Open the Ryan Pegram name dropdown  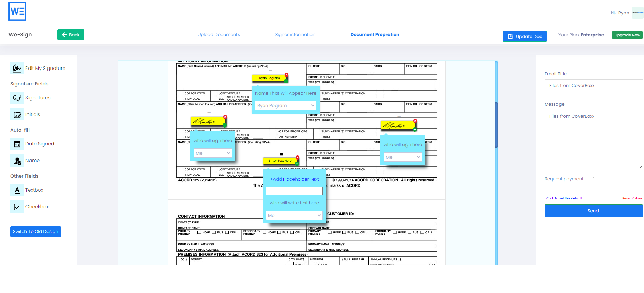286,106
